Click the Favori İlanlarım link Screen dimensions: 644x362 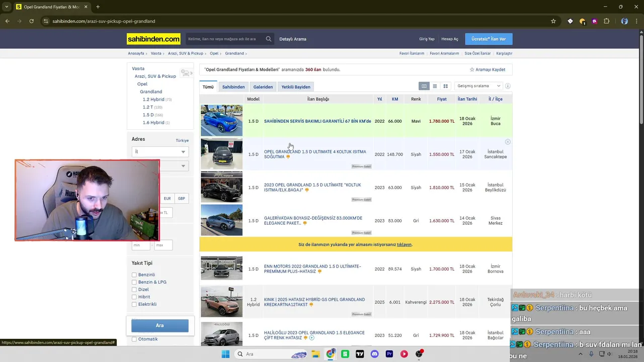point(412,53)
